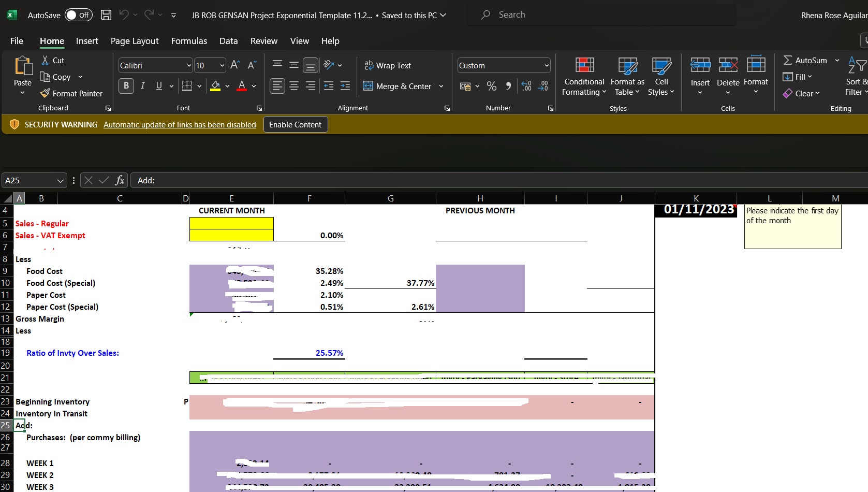This screenshot has height=492, width=868.
Task: Click the Select All corner triangle
Action: click(x=7, y=198)
